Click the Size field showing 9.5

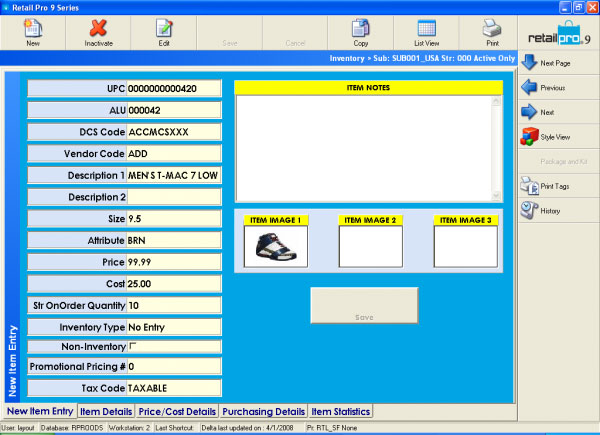[174, 218]
